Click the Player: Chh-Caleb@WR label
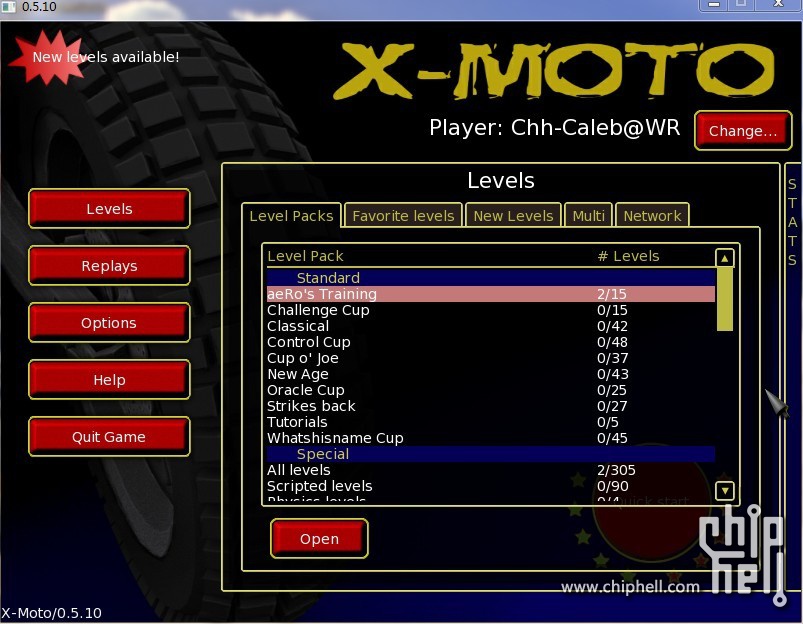The width and height of the screenshot is (803, 624). [555, 128]
